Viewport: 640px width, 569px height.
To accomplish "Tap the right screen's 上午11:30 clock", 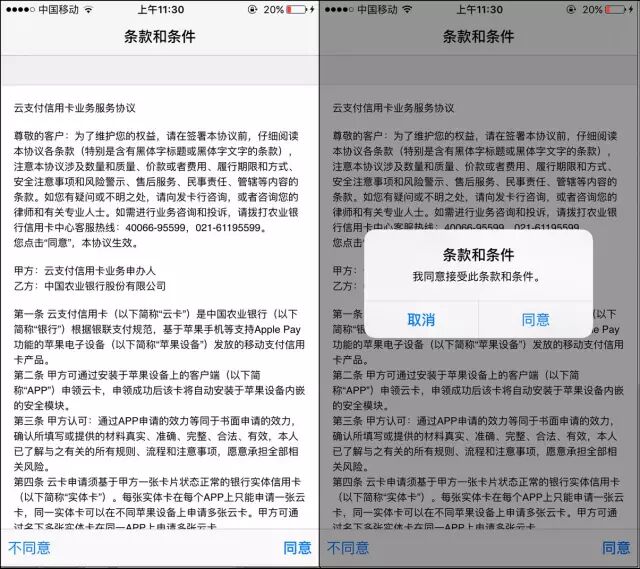I will click(x=479, y=9).
